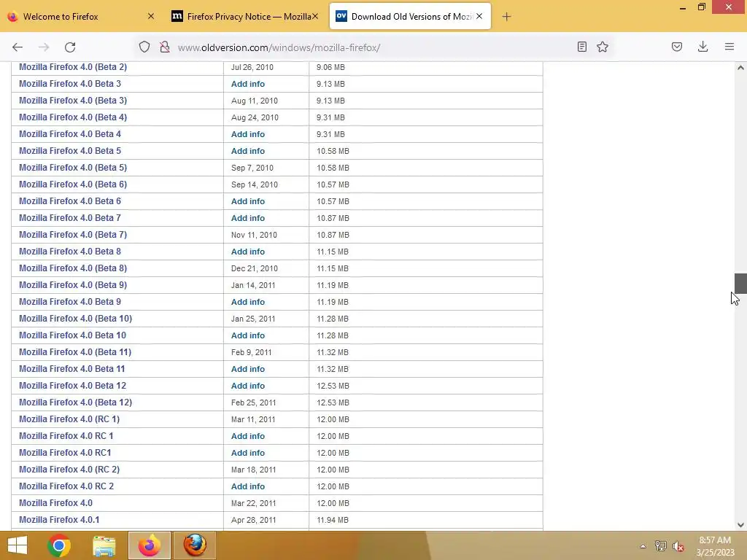Open Mozilla Firefox 4.0 final release link
Screen dimensions: 747x560
point(55,503)
